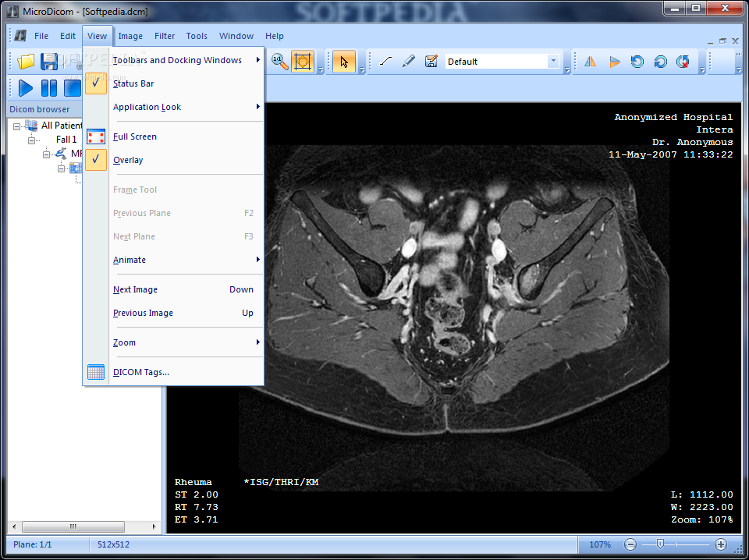
Task: Click All Patients database tree icon
Action: point(31,126)
